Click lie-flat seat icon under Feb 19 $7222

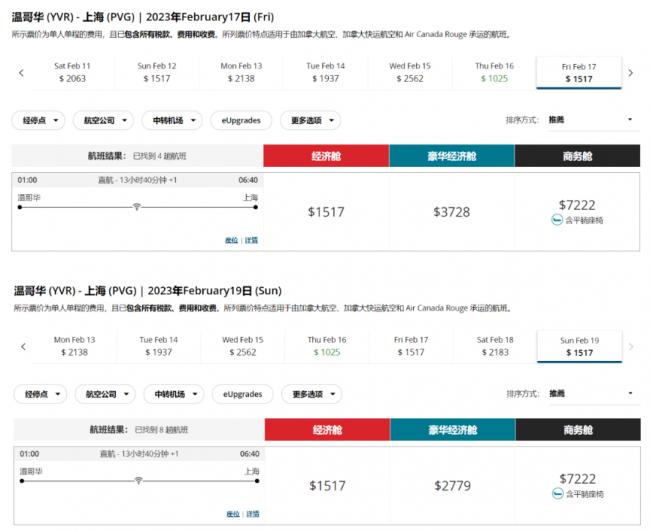[x=558, y=493]
